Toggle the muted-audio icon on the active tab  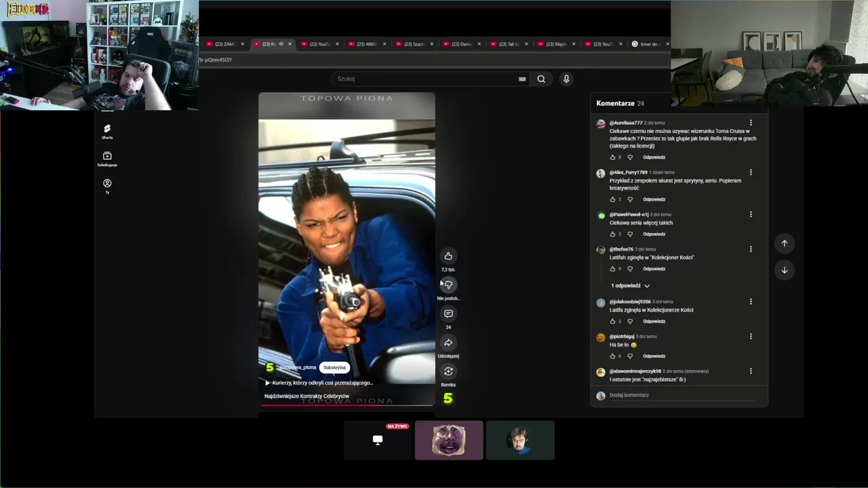point(281,44)
